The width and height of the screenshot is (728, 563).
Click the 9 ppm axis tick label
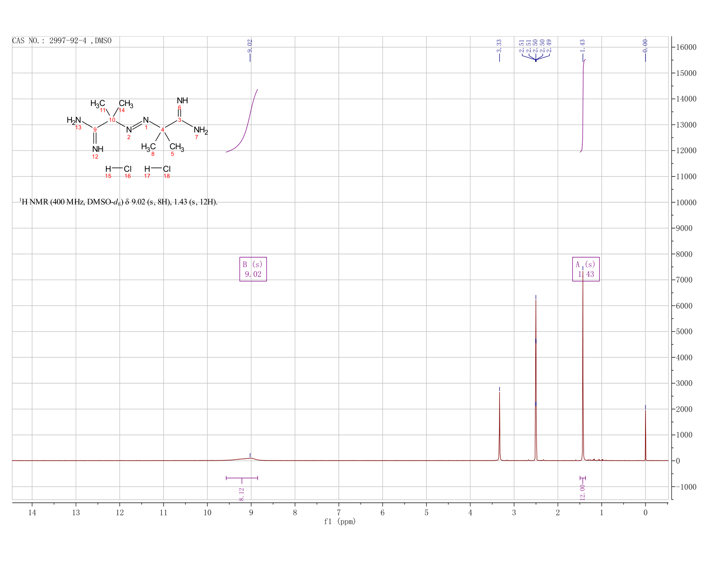[251, 512]
